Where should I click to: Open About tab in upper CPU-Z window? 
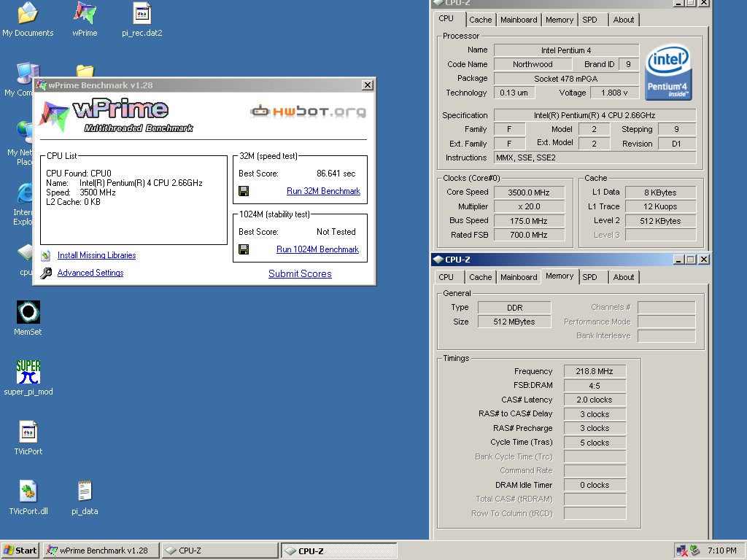coord(624,20)
